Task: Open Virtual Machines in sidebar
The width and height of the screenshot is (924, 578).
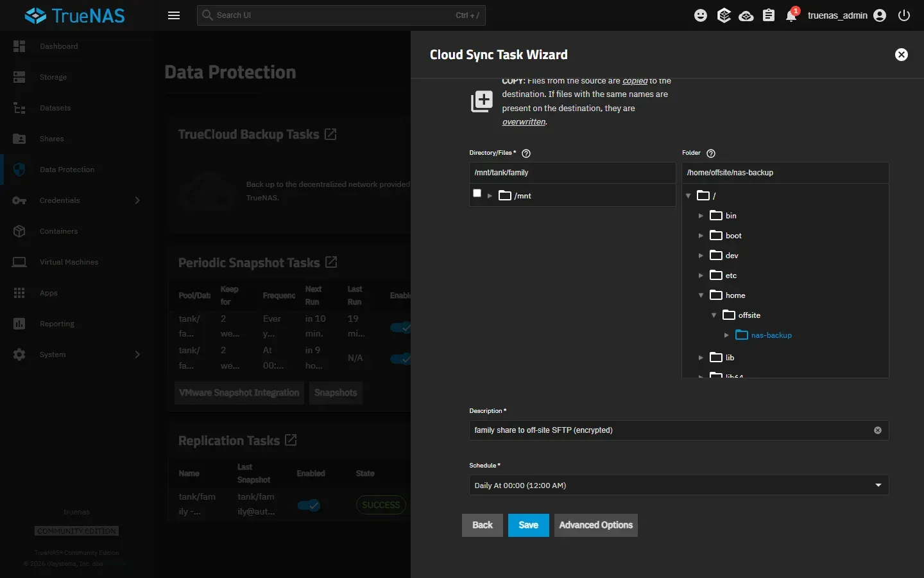Action: click(x=77, y=262)
